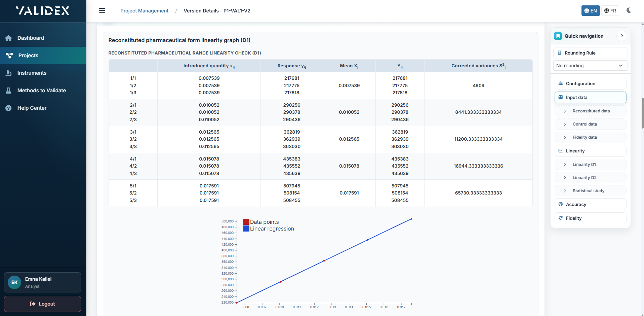Image resolution: width=644 pixels, height=316 pixels.
Task: Click the hamburger menu icon
Action: pos(102,11)
